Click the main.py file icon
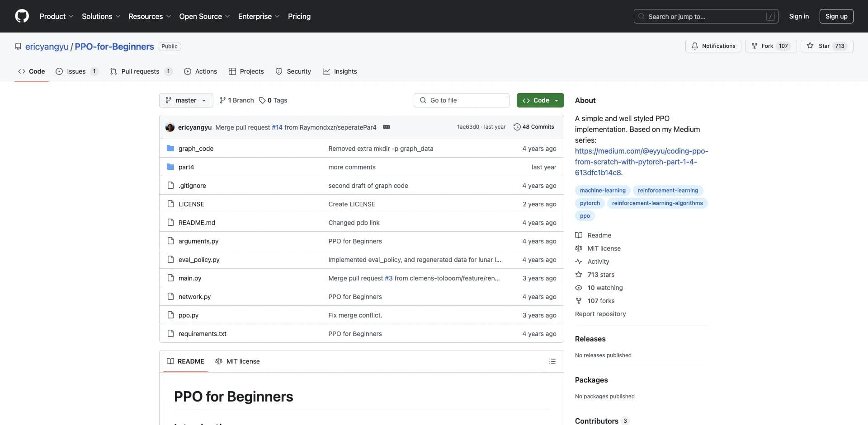 click(170, 278)
